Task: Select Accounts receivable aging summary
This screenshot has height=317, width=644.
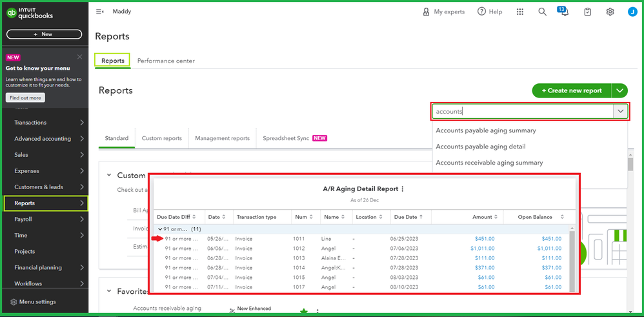Action: click(x=489, y=163)
